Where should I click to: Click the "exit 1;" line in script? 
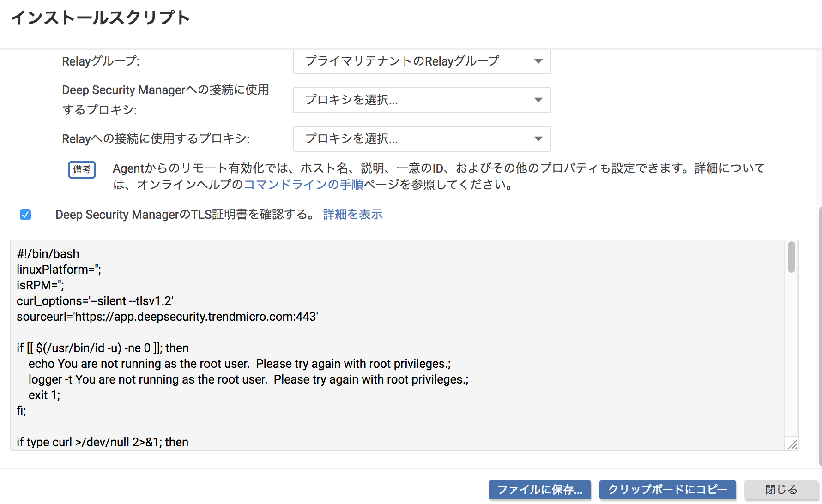[44, 395]
